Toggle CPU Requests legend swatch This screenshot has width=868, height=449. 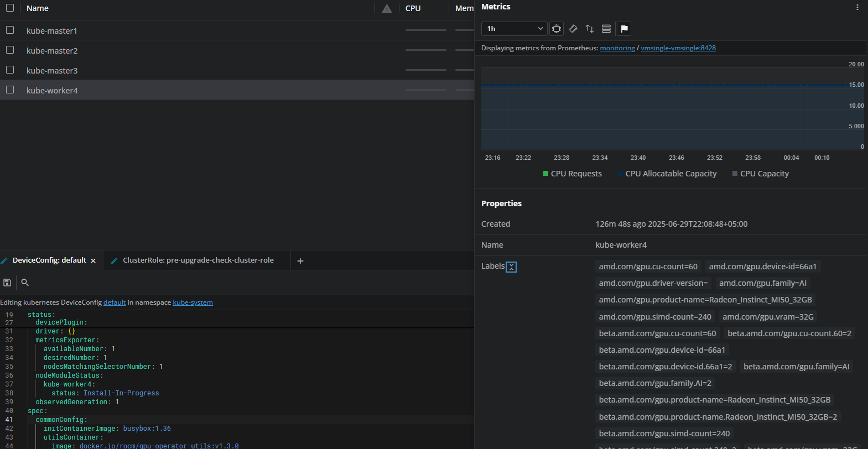tap(546, 174)
